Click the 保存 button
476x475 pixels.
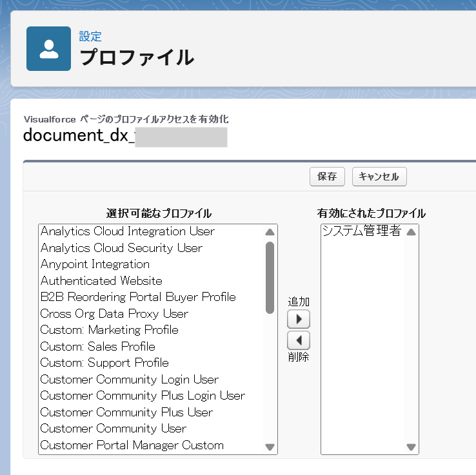tap(327, 177)
